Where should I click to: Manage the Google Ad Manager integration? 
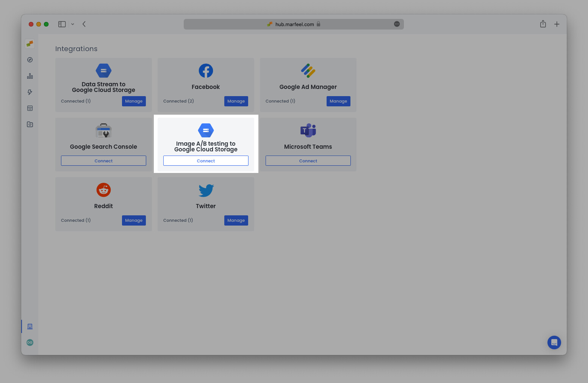(338, 101)
